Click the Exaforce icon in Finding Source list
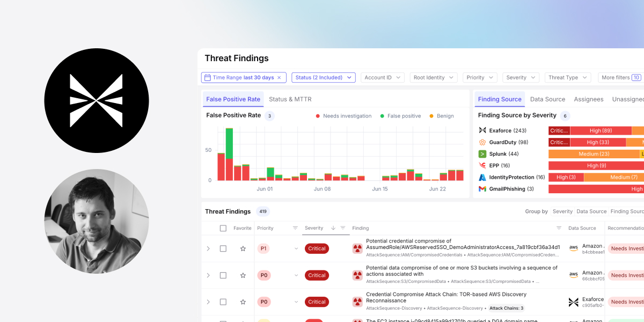644x322 pixels. [482, 130]
